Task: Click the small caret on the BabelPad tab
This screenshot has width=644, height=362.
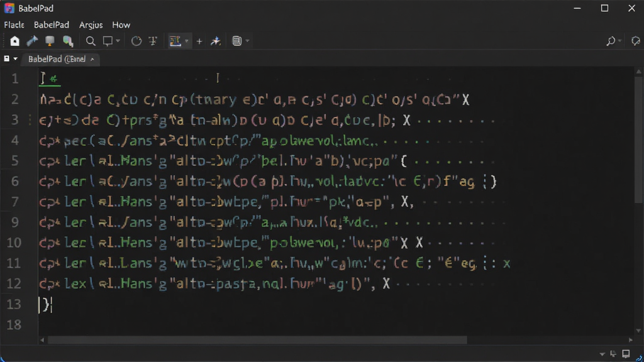Action: click(x=92, y=60)
